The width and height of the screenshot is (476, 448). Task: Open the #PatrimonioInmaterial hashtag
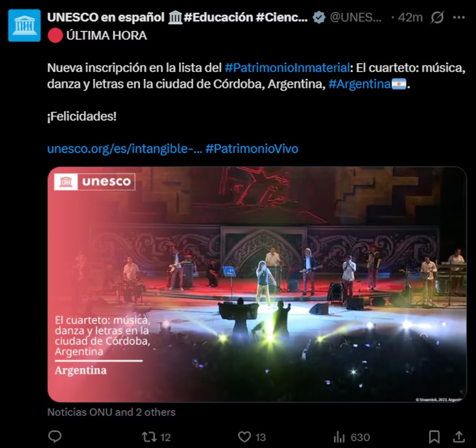[287, 67]
